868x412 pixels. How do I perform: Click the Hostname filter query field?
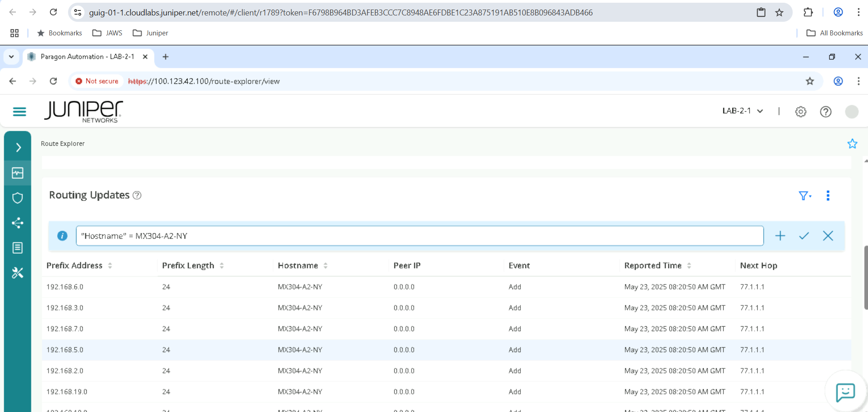click(x=419, y=236)
